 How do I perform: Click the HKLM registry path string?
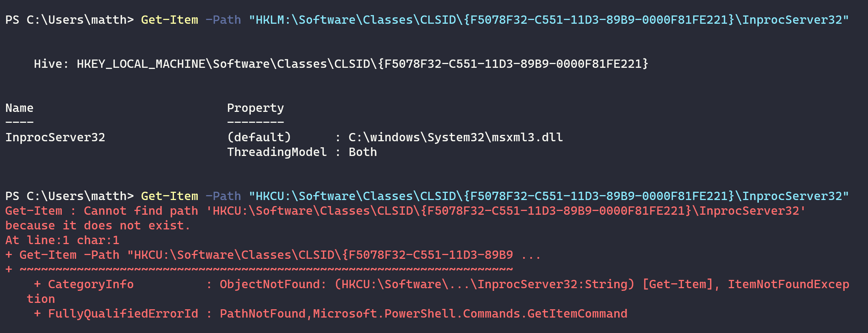click(549, 20)
